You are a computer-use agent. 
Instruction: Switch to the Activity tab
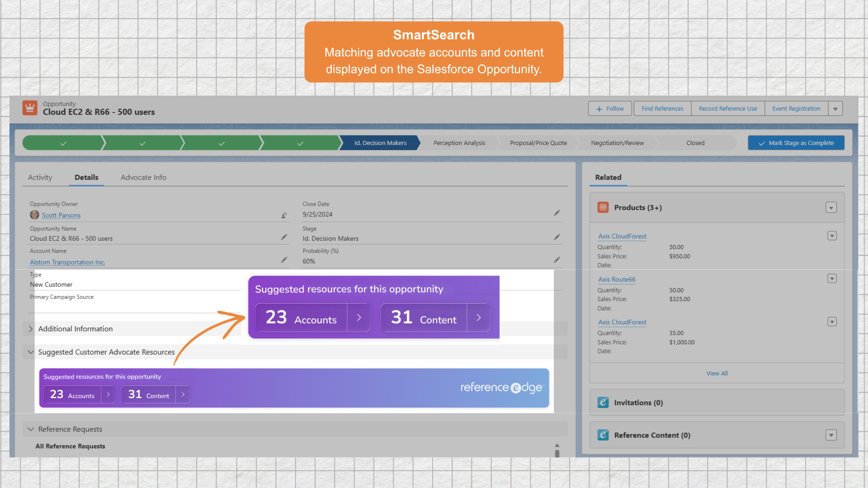[40, 178]
